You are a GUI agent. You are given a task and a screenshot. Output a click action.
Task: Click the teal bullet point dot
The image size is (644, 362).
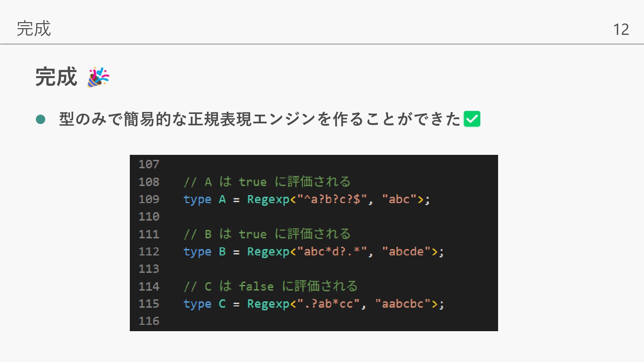pyautogui.click(x=41, y=119)
